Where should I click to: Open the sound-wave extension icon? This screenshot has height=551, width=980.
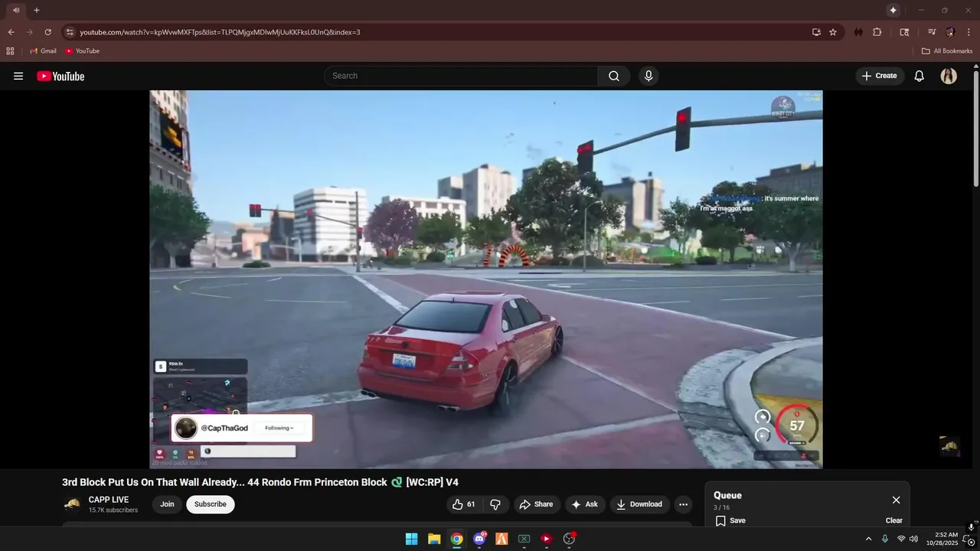pos(858,32)
